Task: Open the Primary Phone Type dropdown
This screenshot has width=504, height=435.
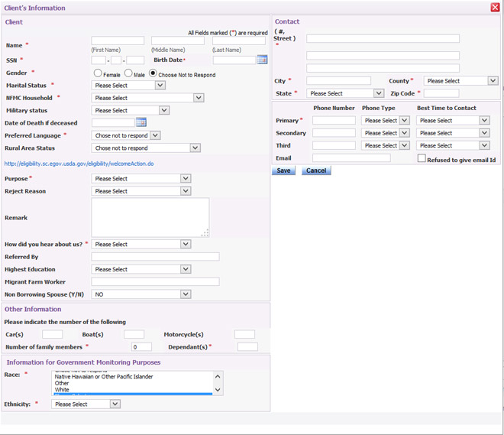Action: pyautogui.click(x=386, y=121)
